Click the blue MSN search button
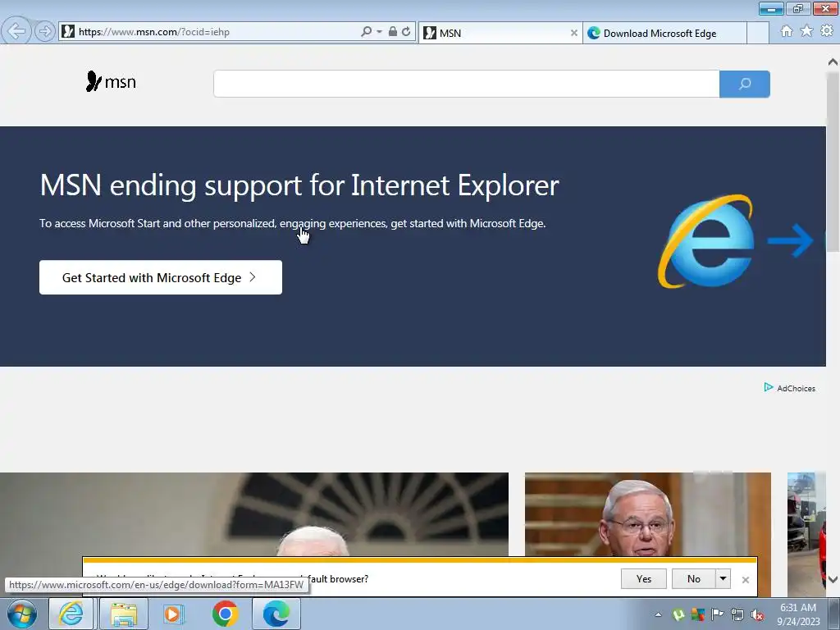The height and width of the screenshot is (630, 840). pyautogui.click(x=745, y=84)
